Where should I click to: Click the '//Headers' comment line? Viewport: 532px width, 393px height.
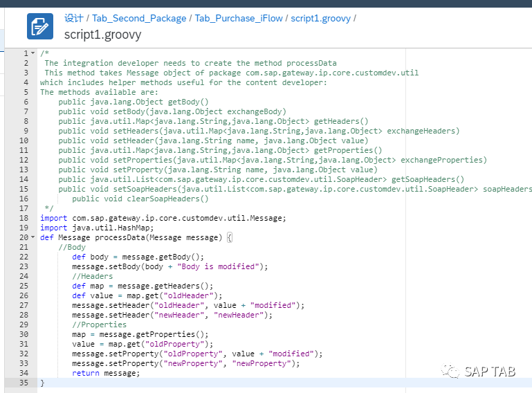[x=92, y=276]
